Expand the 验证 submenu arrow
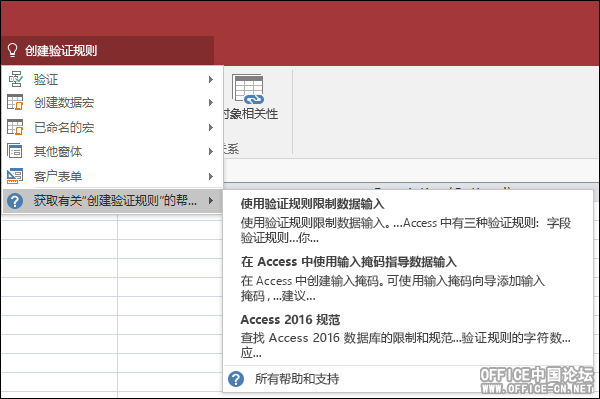The width and height of the screenshot is (600, 399). (210, 80)
